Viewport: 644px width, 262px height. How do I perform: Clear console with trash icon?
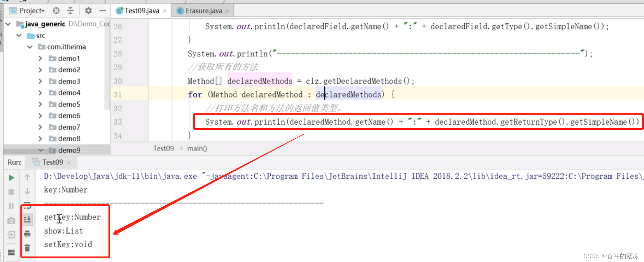(27, 248)
